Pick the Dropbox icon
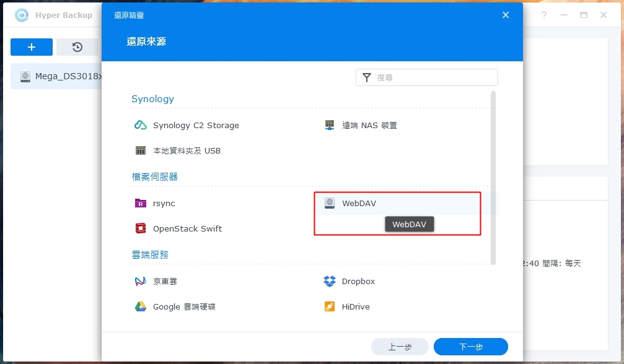The image size is (624, 364). pos(330,281)
